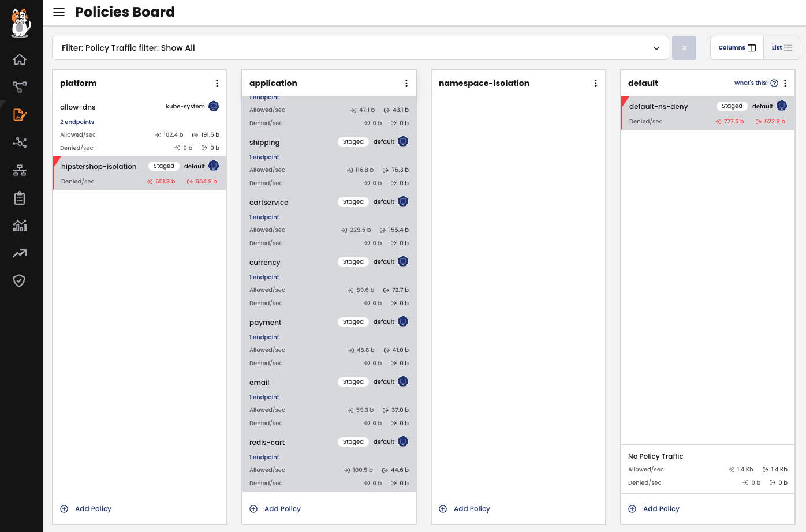This screenshot has height=532, width=806.
Task: Click hipstershop-isolation policy namespace icon
Action: [214, 166]
